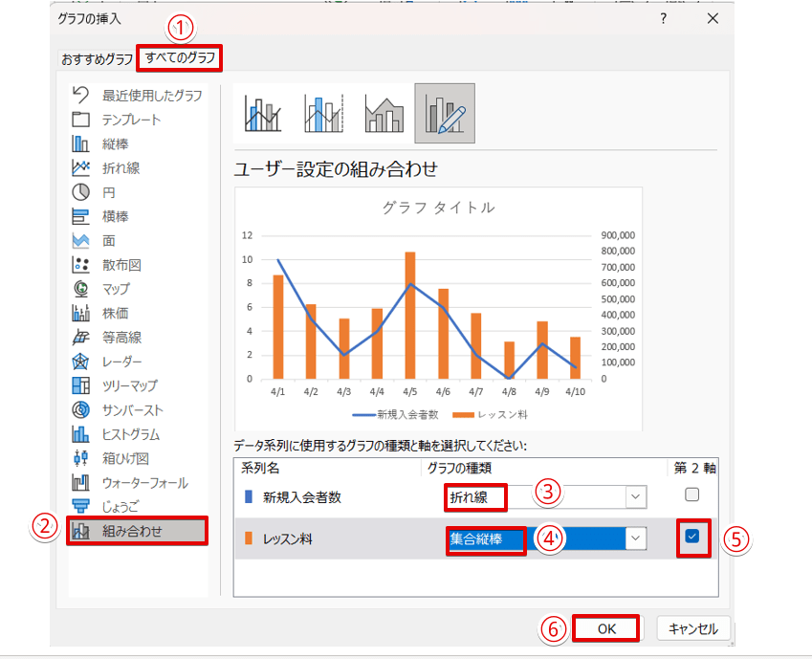Expand chart type dropdown for レッスン料

tap(635, 538)
